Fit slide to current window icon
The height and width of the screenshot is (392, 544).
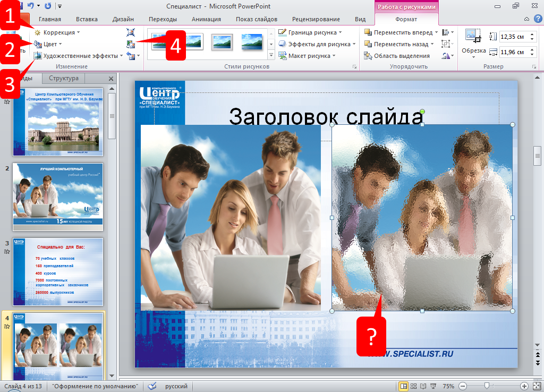coord(536,386)
